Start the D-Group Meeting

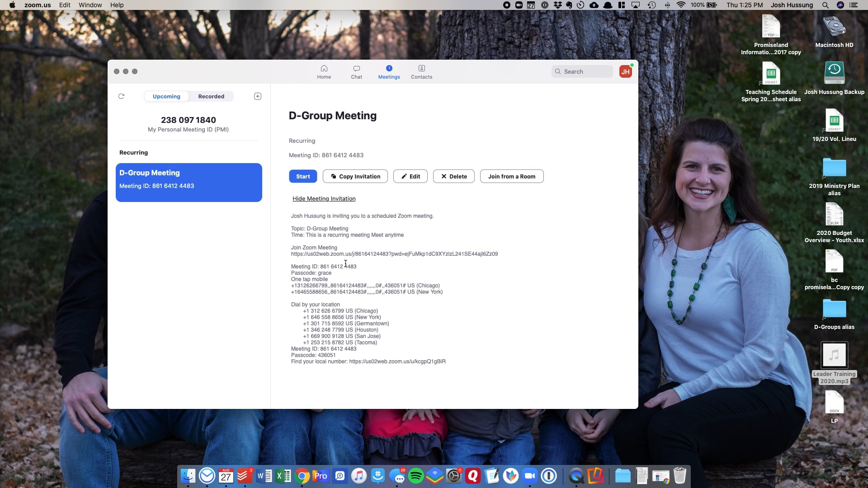(x=303, y=176)
